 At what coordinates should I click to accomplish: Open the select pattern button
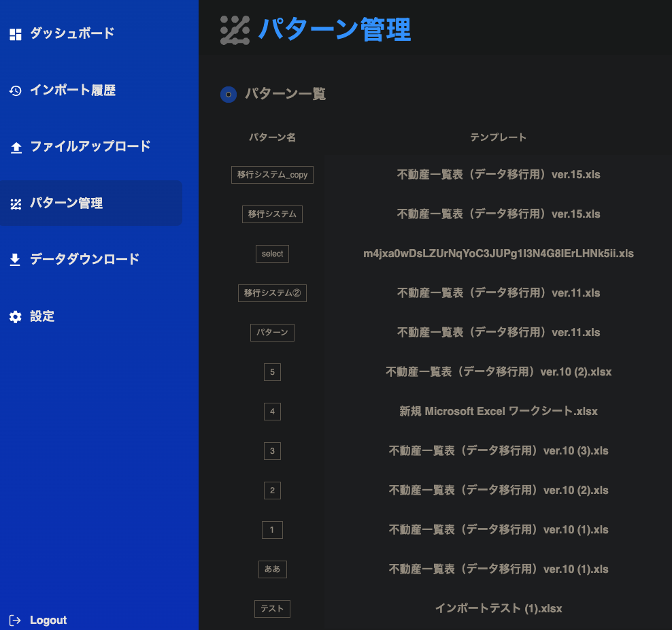(272, 254)
